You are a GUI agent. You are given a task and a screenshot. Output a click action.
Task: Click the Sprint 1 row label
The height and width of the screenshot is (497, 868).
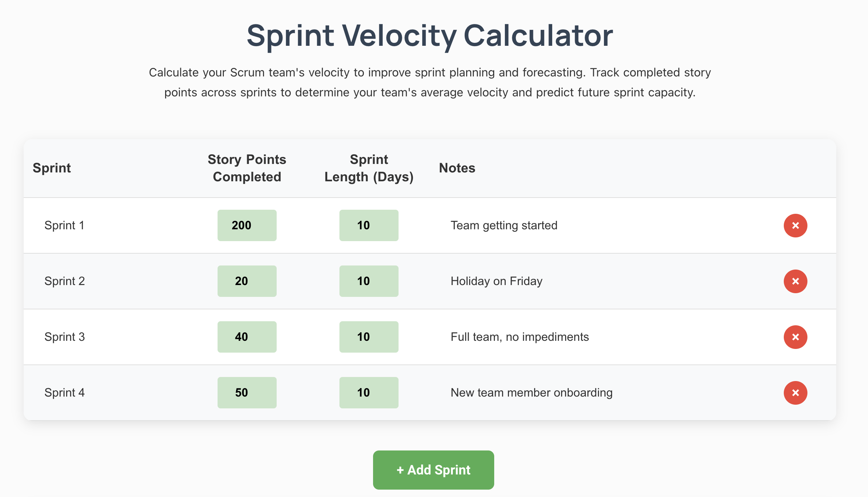(x=64, y=226)
